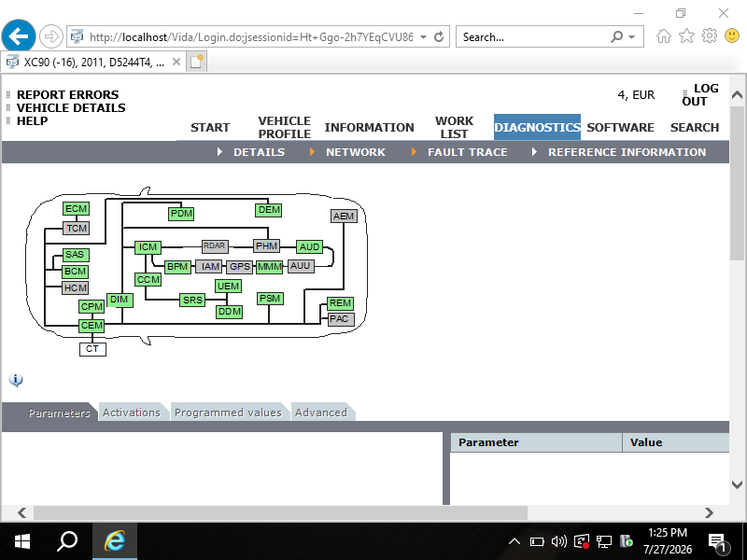Screen dimensions: 747x560
Task: Select the TCM control module box
Action: (x=77, y=228)
